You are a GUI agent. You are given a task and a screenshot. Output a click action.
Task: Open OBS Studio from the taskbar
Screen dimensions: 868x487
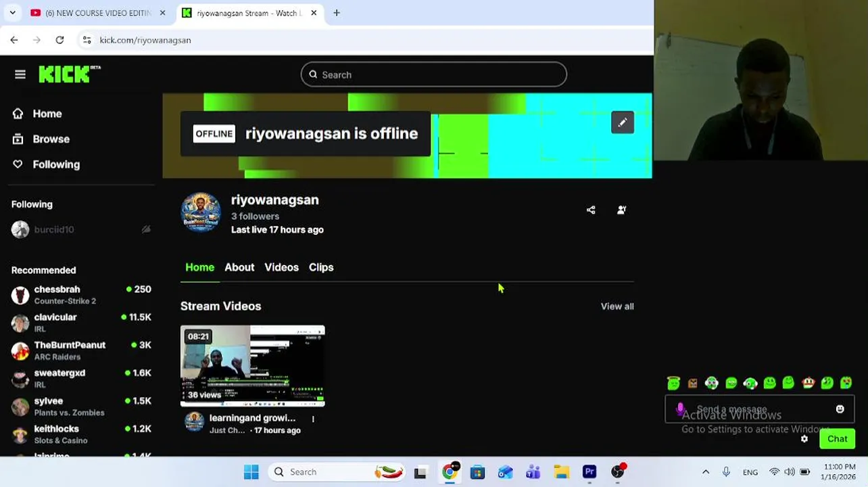tap(618, 472)
